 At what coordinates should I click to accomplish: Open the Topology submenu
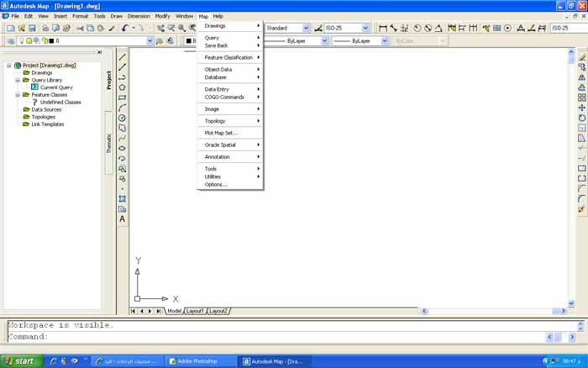tap(230, 121)
